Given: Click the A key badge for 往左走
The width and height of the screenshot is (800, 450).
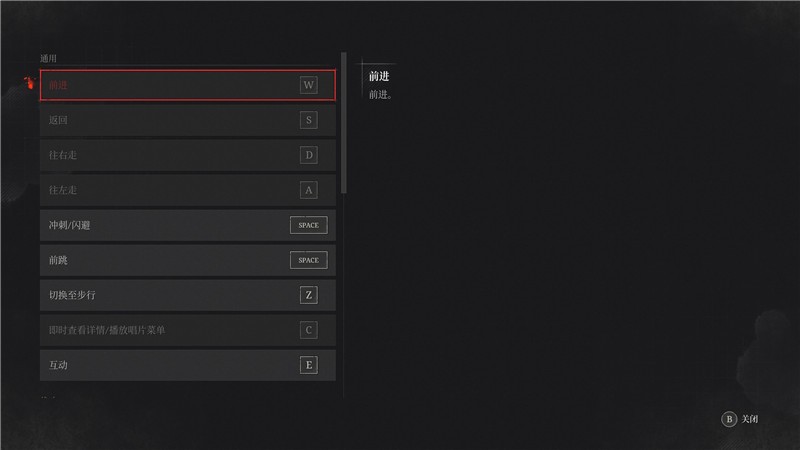Looking at the screenshot, I should pos(309,190).
